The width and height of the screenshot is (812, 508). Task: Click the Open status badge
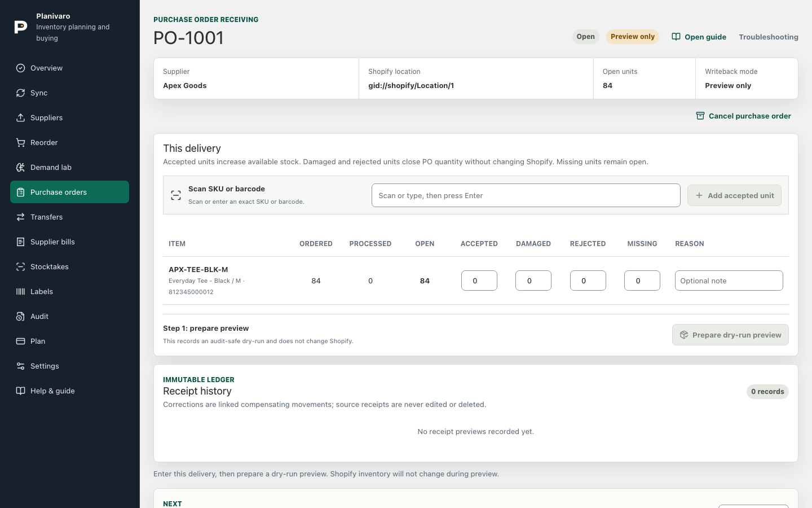pyautogui.click(x=586, y=37)
